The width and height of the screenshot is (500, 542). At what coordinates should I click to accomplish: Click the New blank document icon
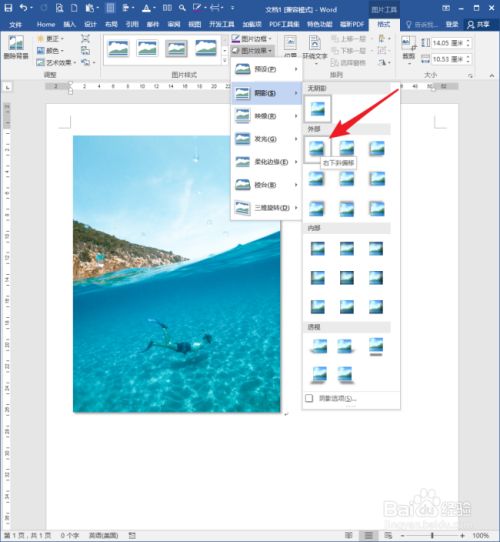coord(74,8)
